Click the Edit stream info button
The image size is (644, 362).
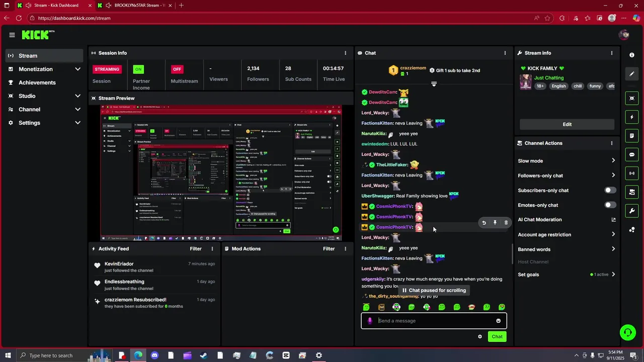567,124
